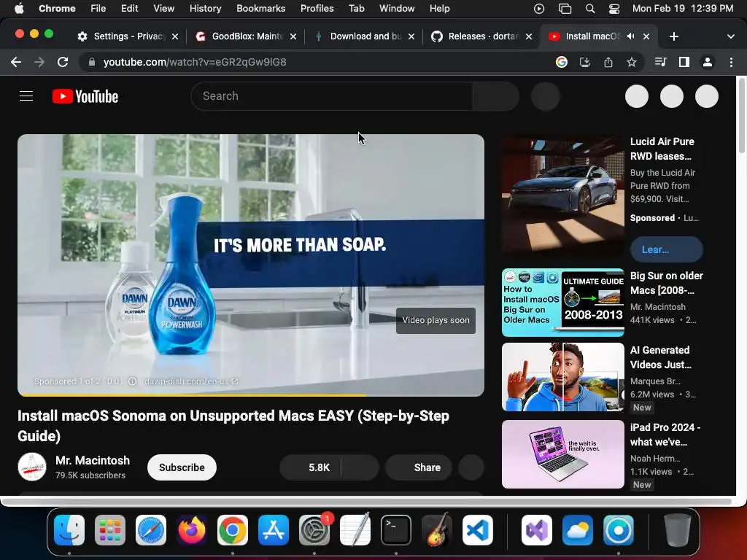
Task: Open the Apple menu
Action: (19, 9)
